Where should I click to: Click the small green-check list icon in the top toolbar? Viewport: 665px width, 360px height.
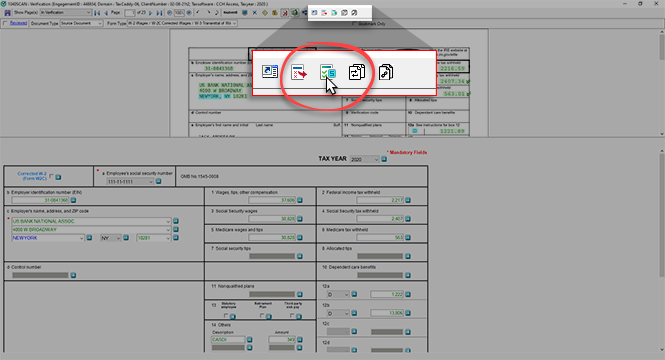334,13
